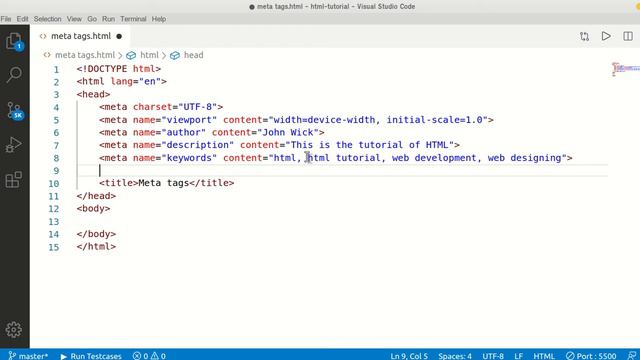Open the Search view in the activity bar

pyautogui.click(x=14, y=75)
